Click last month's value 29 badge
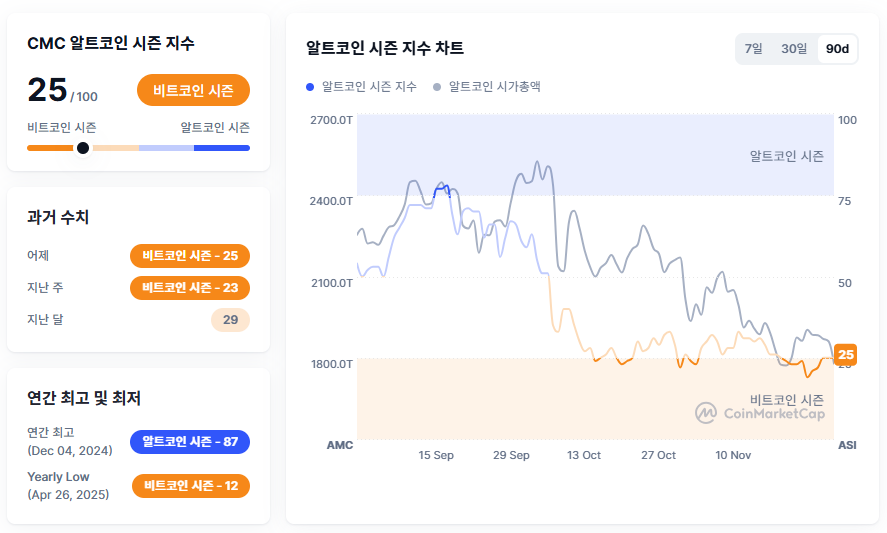Viewport: 887px width, 533px height. tap(230, 320)
